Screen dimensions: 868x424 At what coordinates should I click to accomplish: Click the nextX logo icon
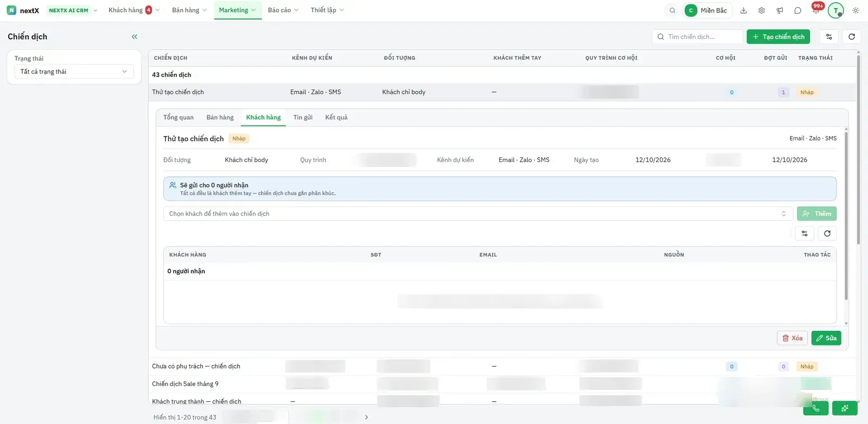[11, 10]
